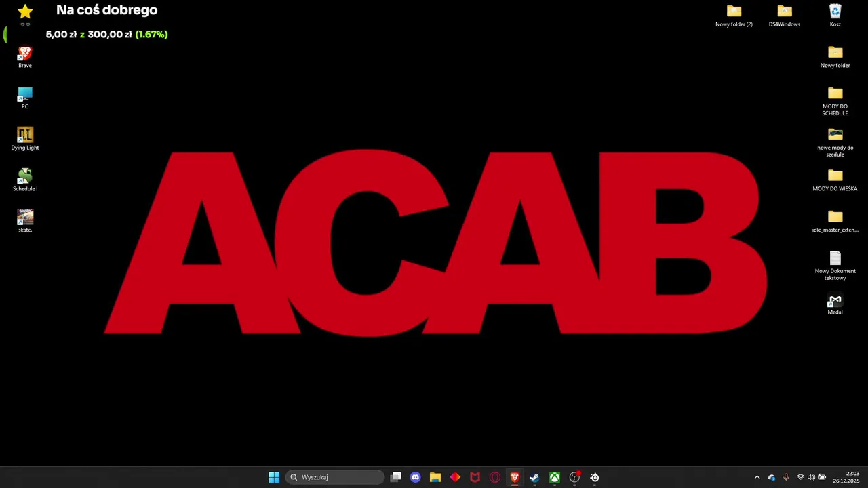Click the green (1.67%) percentage text
868x488 pixels.
click(x=151, y=35)
